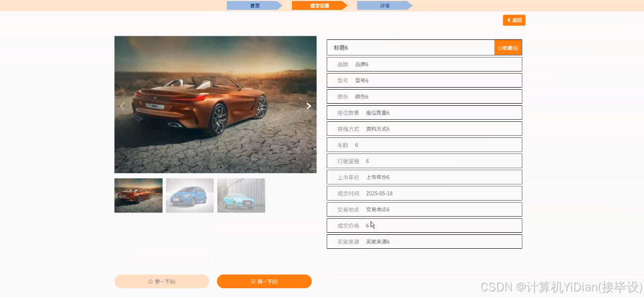Image resolution: width=644 pixels, height=297 pixels.
Task: Select the 详情 breadcrumb tab
Action: tap(385, 6)
